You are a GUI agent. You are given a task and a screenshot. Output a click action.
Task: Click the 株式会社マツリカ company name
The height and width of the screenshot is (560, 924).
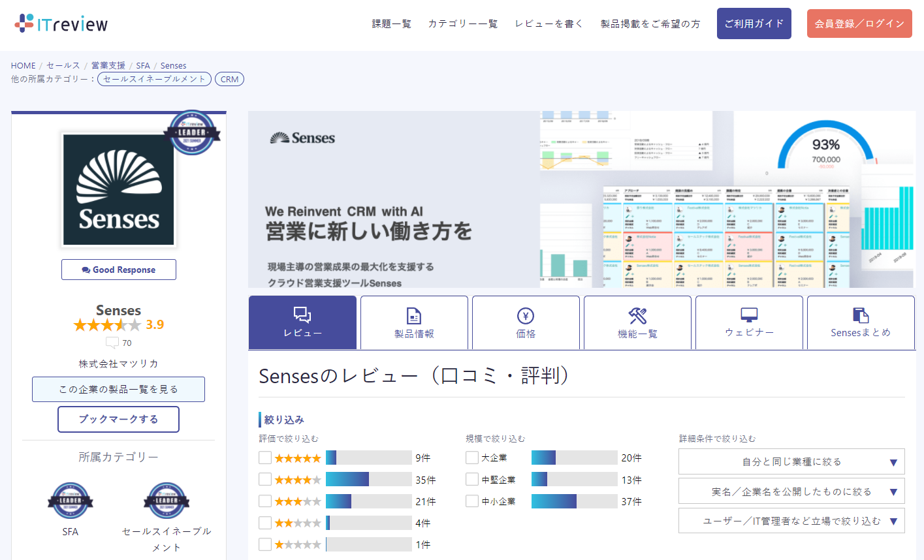(119, 364)
